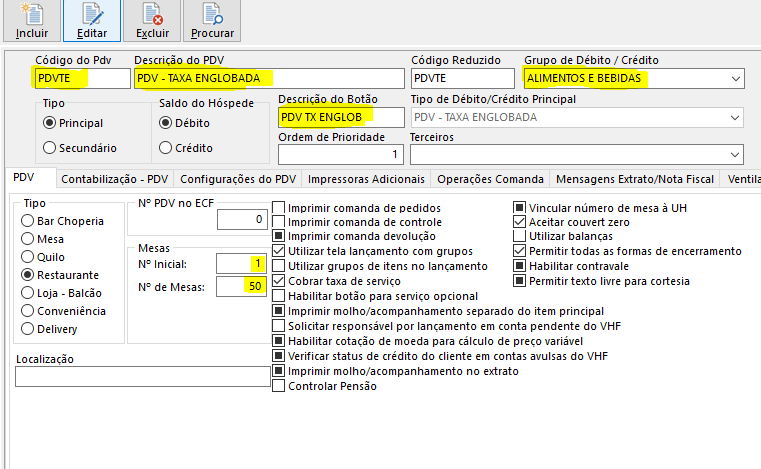The height and width of the screenshot is (469, 761).
Task: Click the Código do Pdv field
Action: click(82, 79)
